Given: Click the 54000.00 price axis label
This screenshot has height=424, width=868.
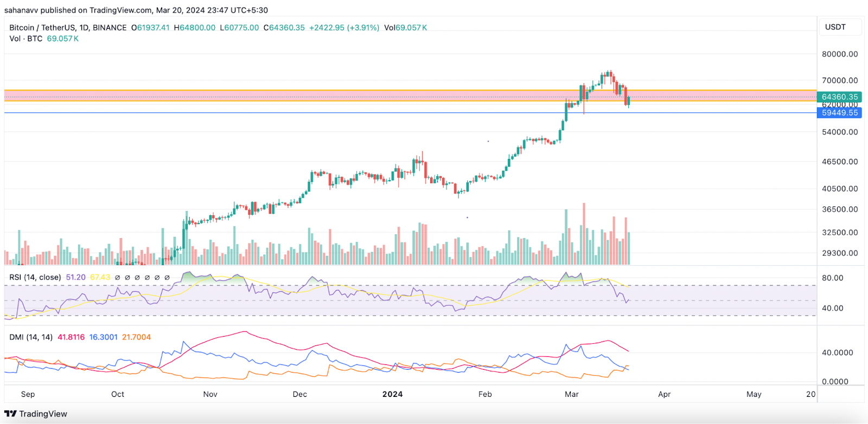Looking at the screenshot, I should click(x=840, y=132).
